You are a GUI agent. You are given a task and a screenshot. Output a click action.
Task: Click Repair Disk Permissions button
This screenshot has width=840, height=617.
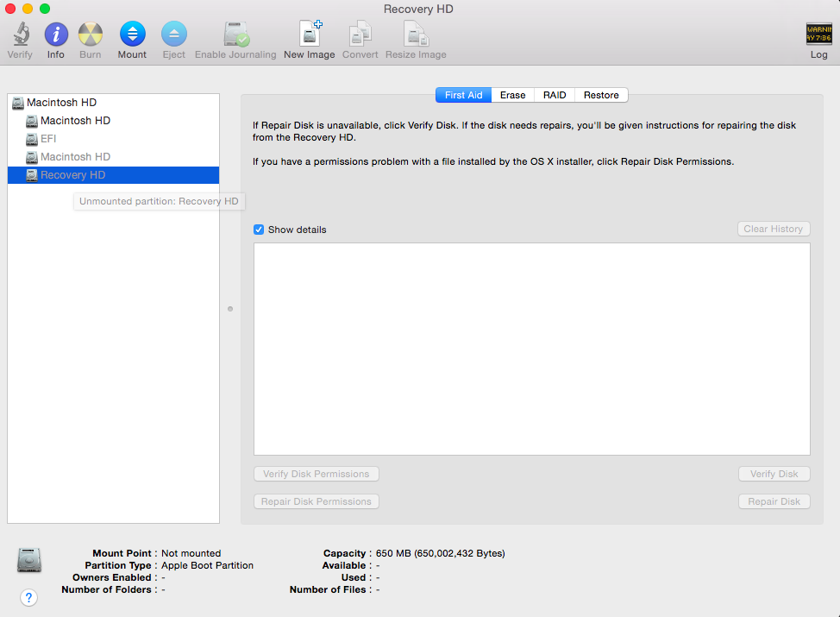click(x=316, y=501)
